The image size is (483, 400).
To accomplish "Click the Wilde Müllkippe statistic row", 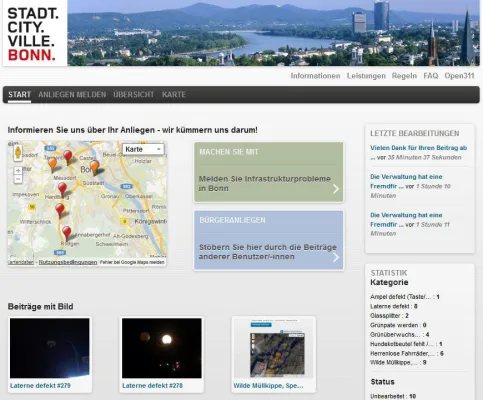I will pos(398,363).
